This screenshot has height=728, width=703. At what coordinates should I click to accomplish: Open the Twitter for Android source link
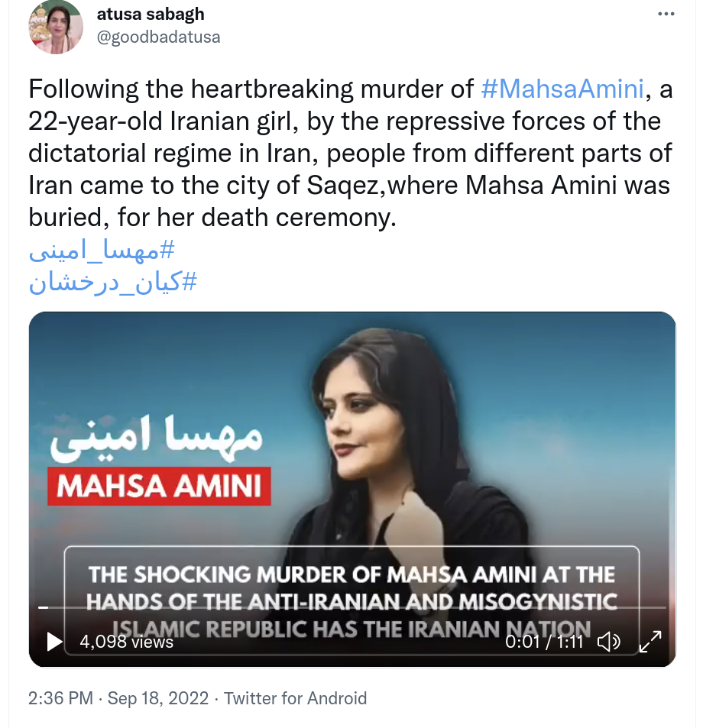[x=295, y=698]
